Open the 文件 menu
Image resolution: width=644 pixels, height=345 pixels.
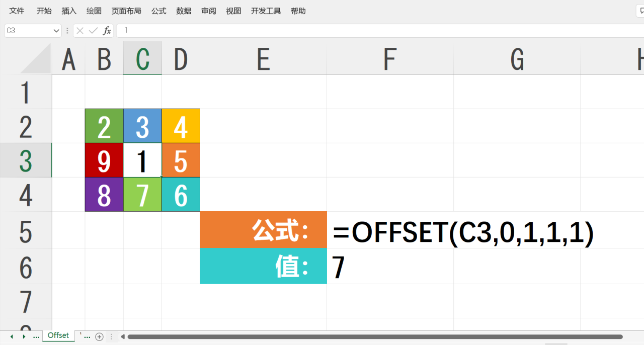click(17, 11)
